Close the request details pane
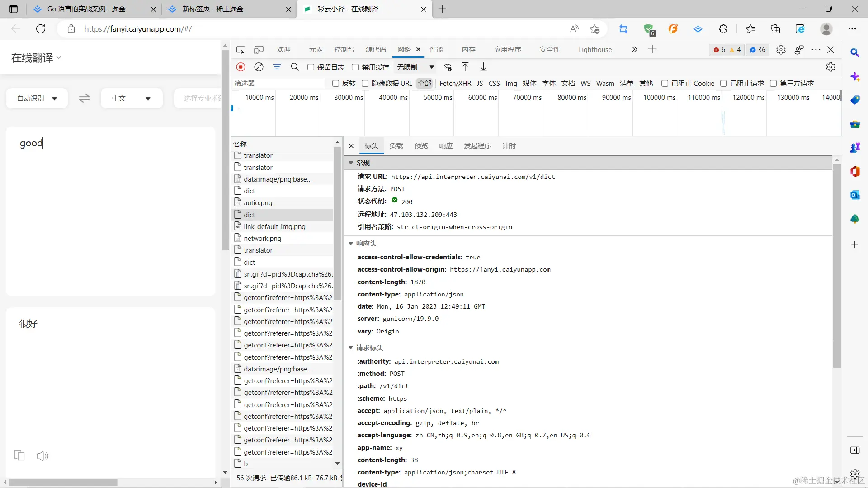 coord(351,146)
